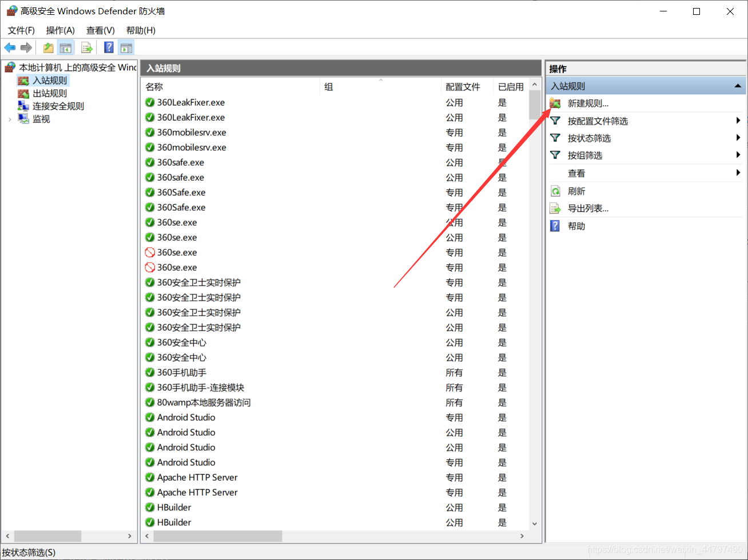The height and width of the screenshot is (560, 748).
Task: Toggle the show/hide action pane toolbar icon
Action: coord(126,48)
